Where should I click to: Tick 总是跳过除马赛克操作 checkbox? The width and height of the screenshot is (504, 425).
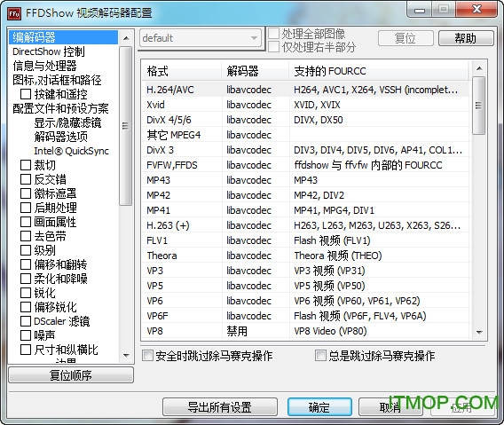pos(320,356)
